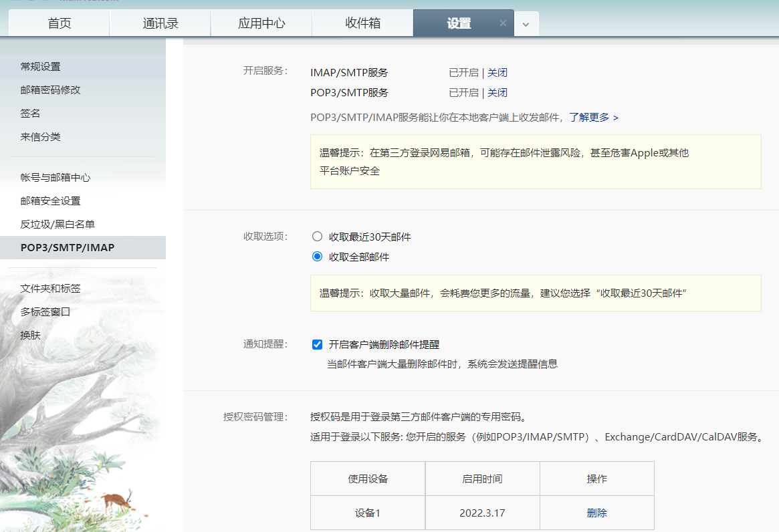The width and height of the screenshot is (779, 532).
Task: Expand the tab list dropdown arrow
Action: pyautogui.click(x=526, y=24)
